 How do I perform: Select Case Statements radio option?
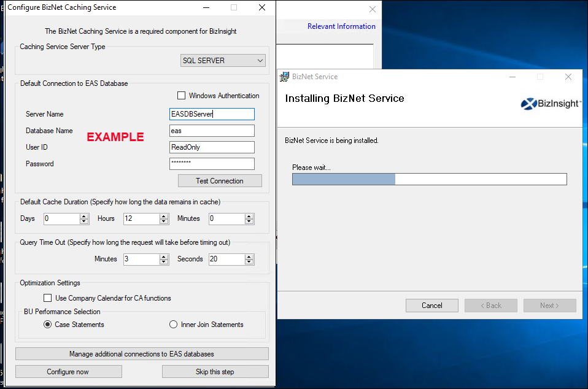(x=48, y=325)
